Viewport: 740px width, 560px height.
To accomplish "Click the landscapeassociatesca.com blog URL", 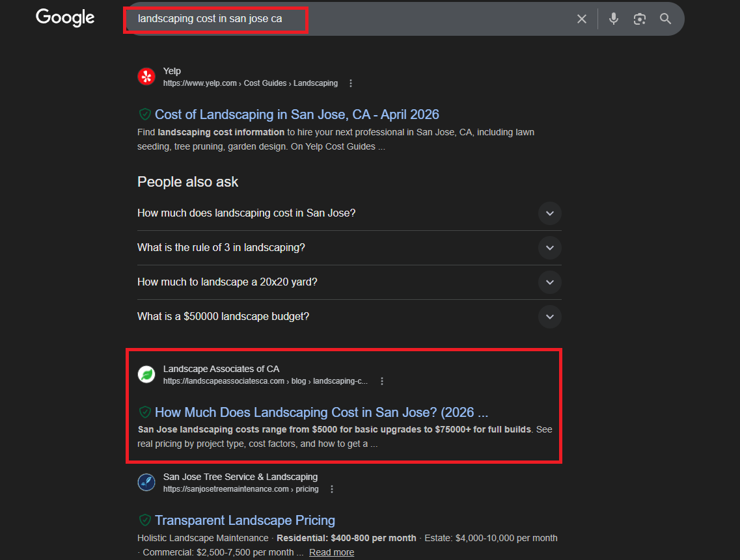I will pyautogui.click(x=266, y=381).
